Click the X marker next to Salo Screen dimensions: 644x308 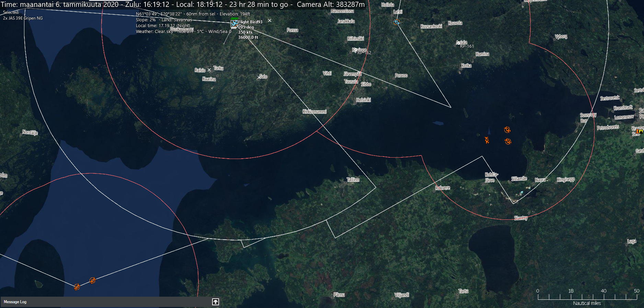pos(259,78)
